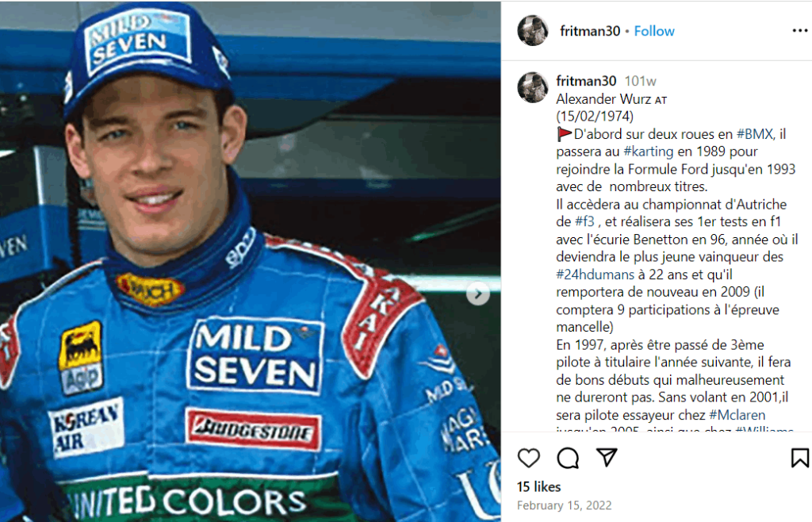Click the February 15, 2022 date
The width and height of the screenshot is (812, 522).
coord(566,505)
